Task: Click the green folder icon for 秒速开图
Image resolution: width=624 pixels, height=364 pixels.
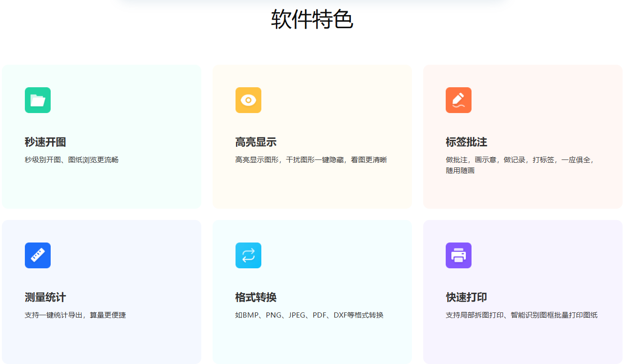Action: coord(38,100)
